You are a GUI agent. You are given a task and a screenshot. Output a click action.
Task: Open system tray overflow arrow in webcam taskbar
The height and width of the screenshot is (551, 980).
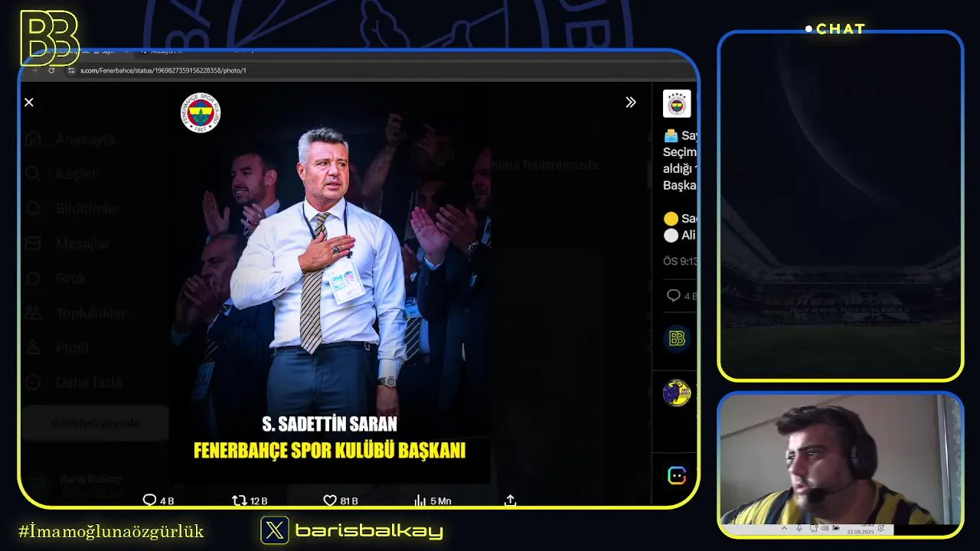(784, 528)
